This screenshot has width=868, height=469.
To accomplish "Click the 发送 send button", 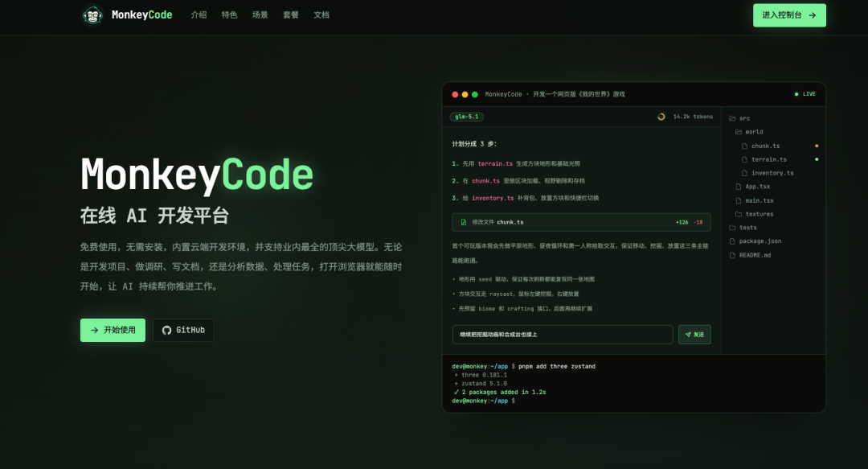I will (x=694, y=335).
